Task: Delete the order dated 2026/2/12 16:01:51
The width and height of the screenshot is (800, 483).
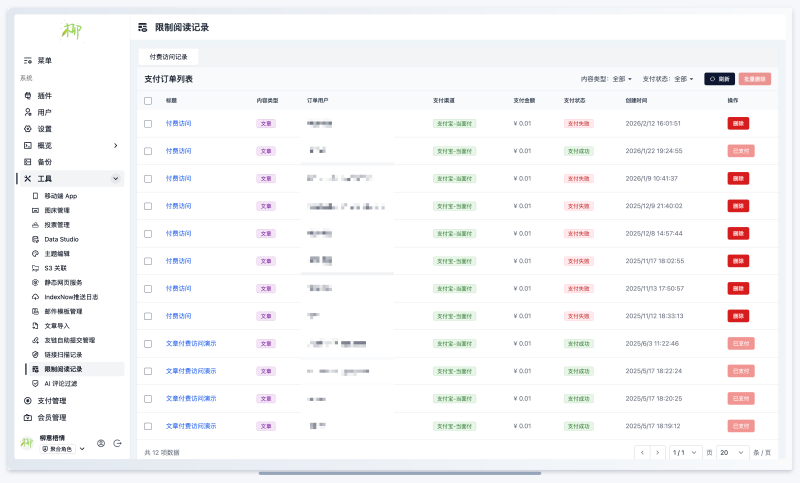Action: 738,123
